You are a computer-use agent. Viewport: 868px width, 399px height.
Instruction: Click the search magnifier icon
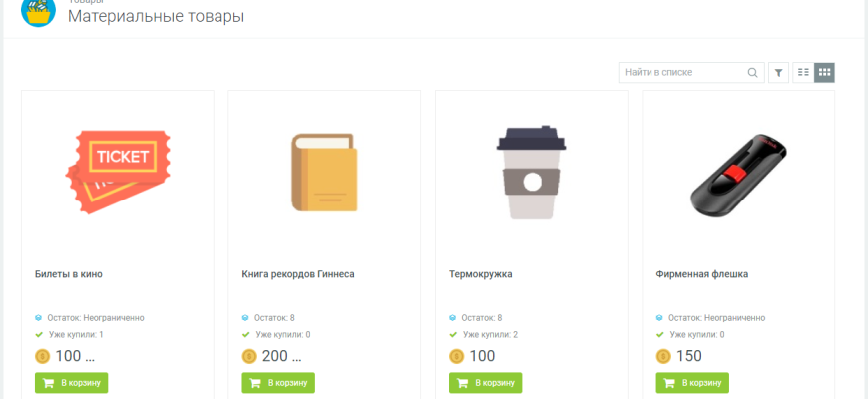[753, 72]
